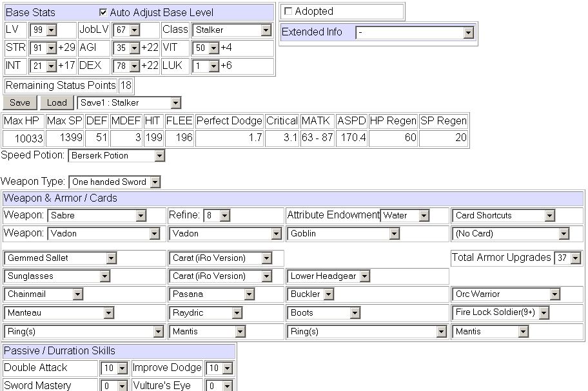588x391 pixels.
Task: Open Speed Potion Berserk Potion dropdown
Action: pos(117,155)
